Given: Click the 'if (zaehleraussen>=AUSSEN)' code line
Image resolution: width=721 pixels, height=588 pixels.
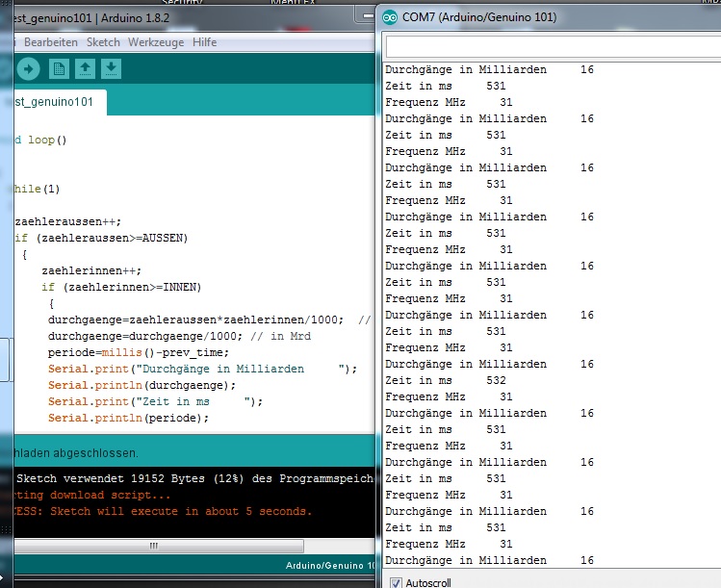Looking at the screenshot, I should (x=101, y=238).
